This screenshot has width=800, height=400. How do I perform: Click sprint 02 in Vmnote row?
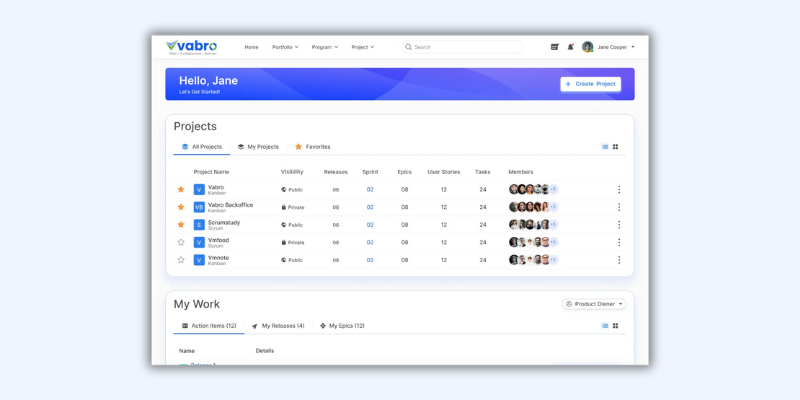pyautogui.click(x=370, y=260)
